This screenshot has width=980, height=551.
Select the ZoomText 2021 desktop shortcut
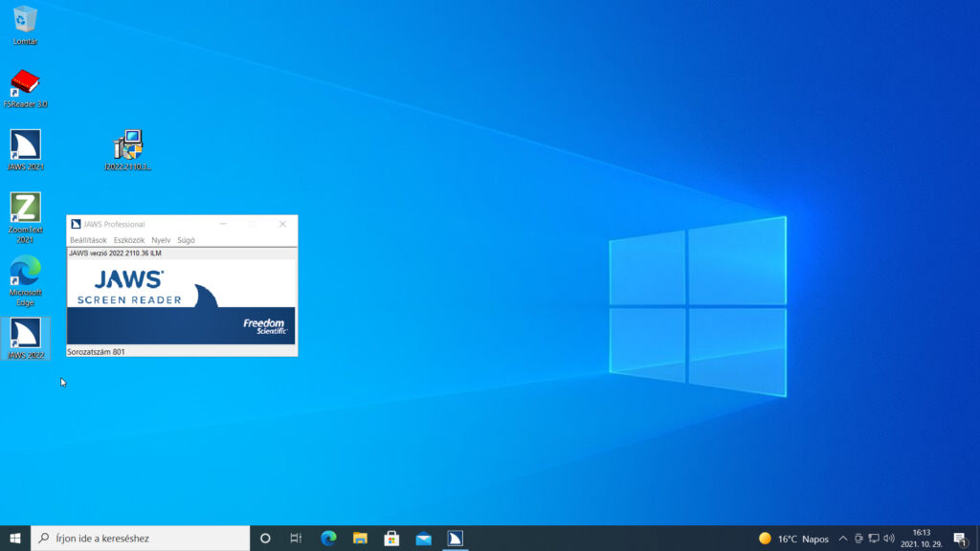click(25, 217)
